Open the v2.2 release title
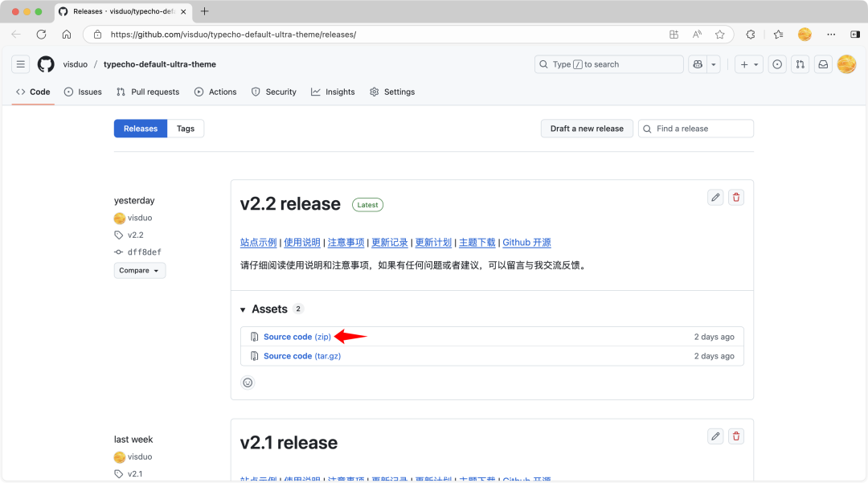The height and width of the screenshot is (483, 868). [x=290, y=204]
